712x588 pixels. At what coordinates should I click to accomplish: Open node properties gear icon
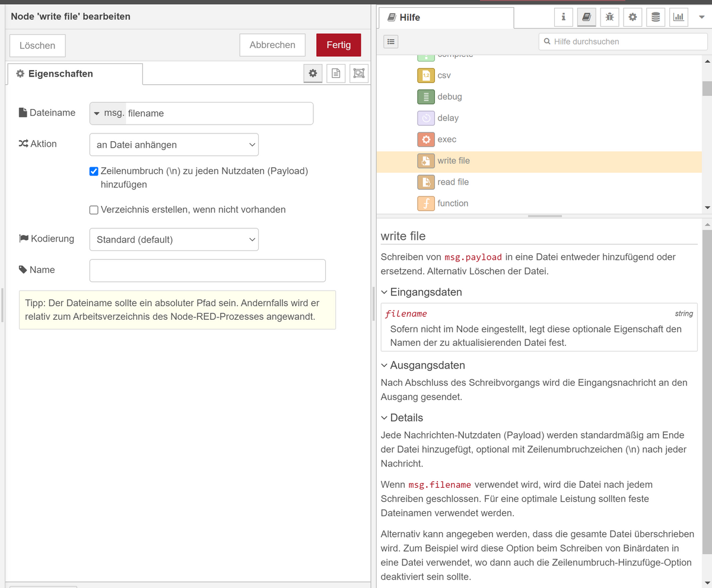313,74
